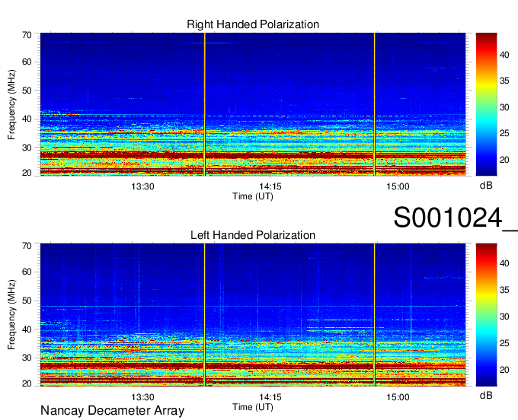The width and height of the screenshot is (518, 420).
Task: Click the 30 MHz tick label on the lower plot
Action: pos(27,358)
